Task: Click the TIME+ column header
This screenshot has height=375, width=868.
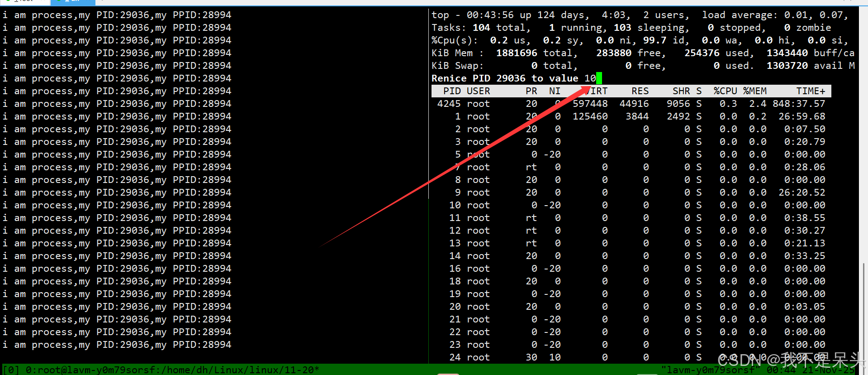Action: [x=811, y=91]
